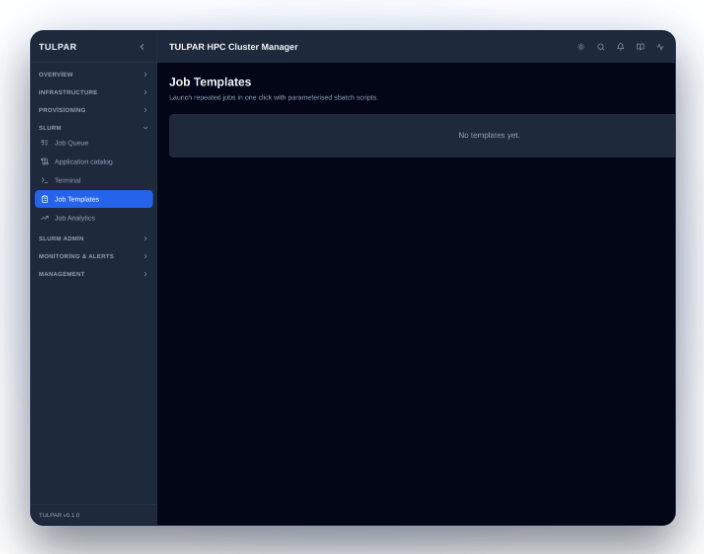Collapse the Slurm section
The width and height of the screenshot is (704, 554).
(93, 128)
